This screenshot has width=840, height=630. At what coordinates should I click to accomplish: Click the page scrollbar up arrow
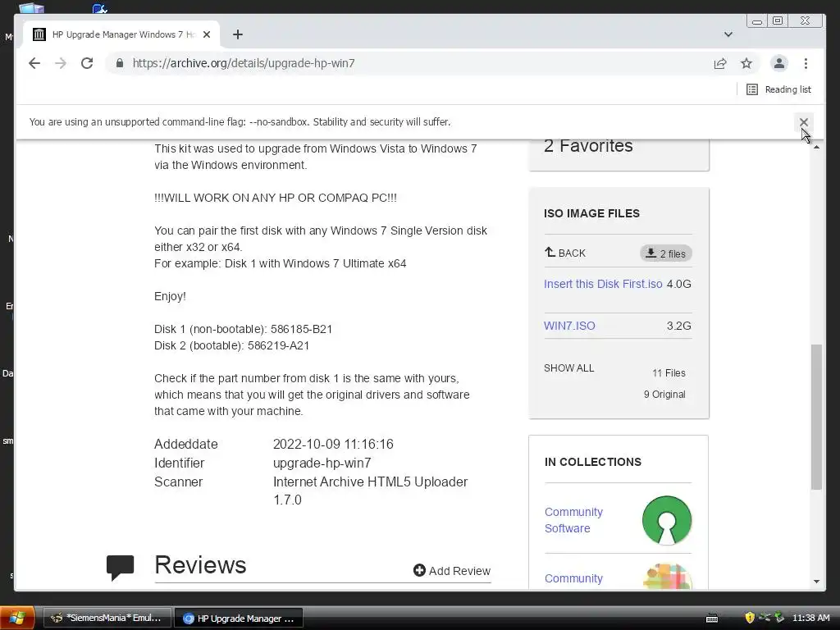point(816,147)
